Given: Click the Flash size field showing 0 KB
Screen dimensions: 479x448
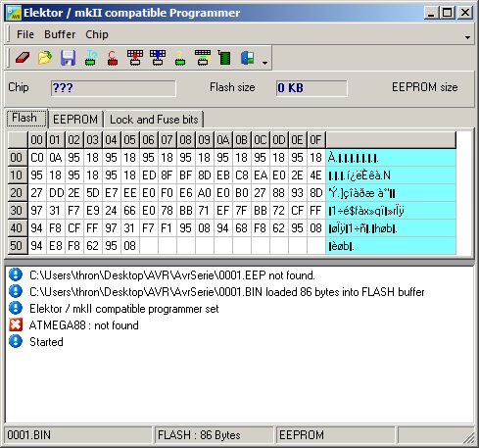Looking at the screenshot, I should [x=311, y=88].
